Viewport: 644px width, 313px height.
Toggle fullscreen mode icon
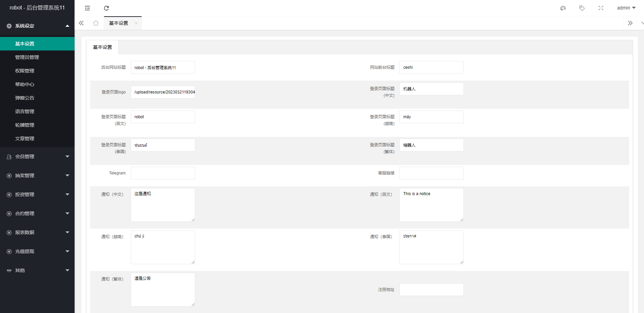click(601, 8)
